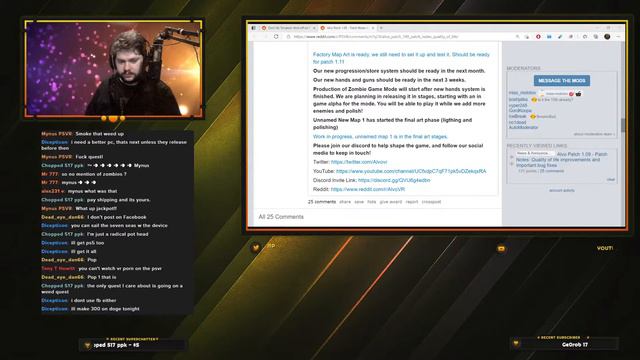Reload the Reddit page in the browser
Viewport: 640px width, 360px height.
click(x=276, y=37)
